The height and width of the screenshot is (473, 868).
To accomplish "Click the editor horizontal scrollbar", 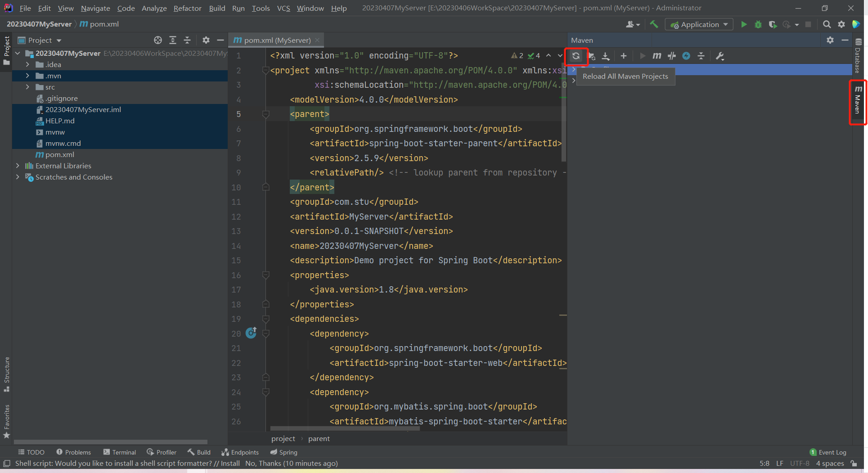I will [345, 428].
